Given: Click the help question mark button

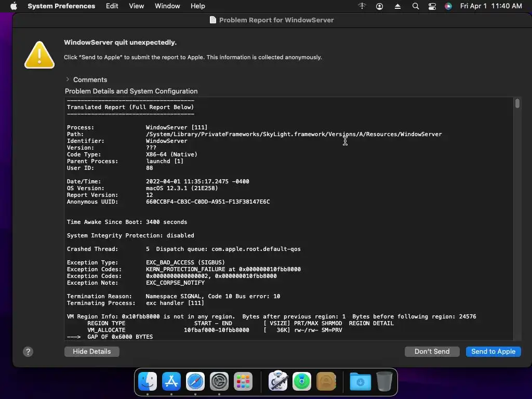Looking at the screenshot, I should 28,352.
